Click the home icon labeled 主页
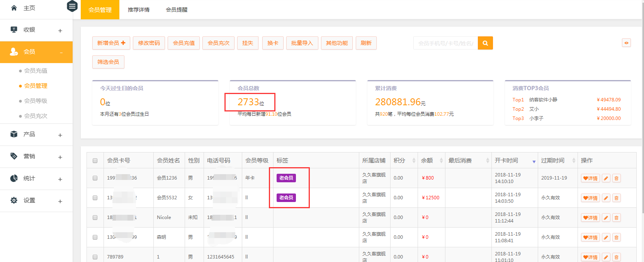This screenshot has height=262, width=644. pyautogui.click(x=14, y=8)
